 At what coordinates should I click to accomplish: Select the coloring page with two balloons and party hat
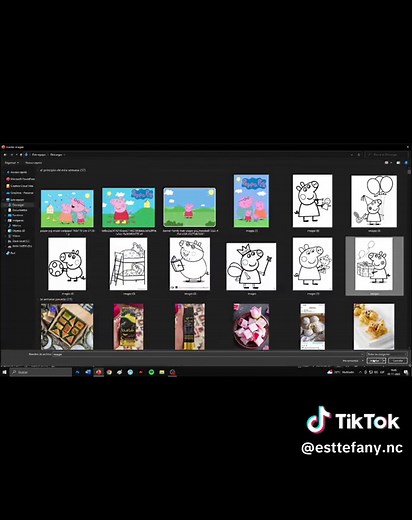point(374,201)
